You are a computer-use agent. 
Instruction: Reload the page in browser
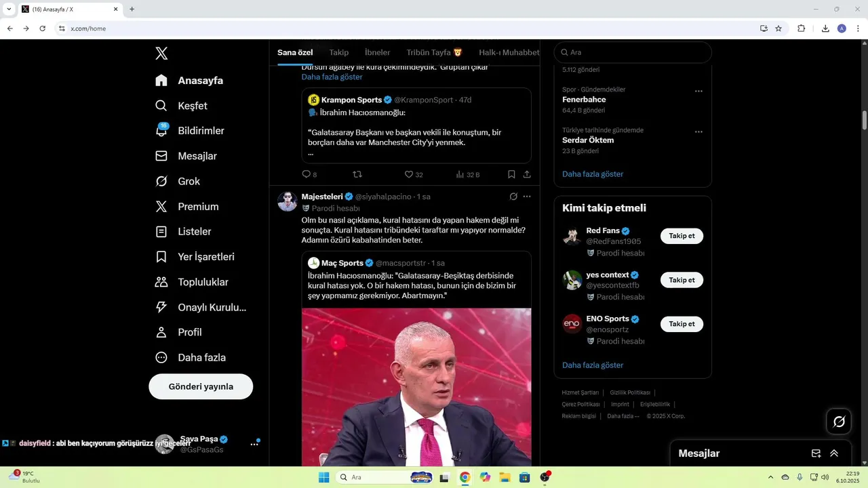click(42, 28)
